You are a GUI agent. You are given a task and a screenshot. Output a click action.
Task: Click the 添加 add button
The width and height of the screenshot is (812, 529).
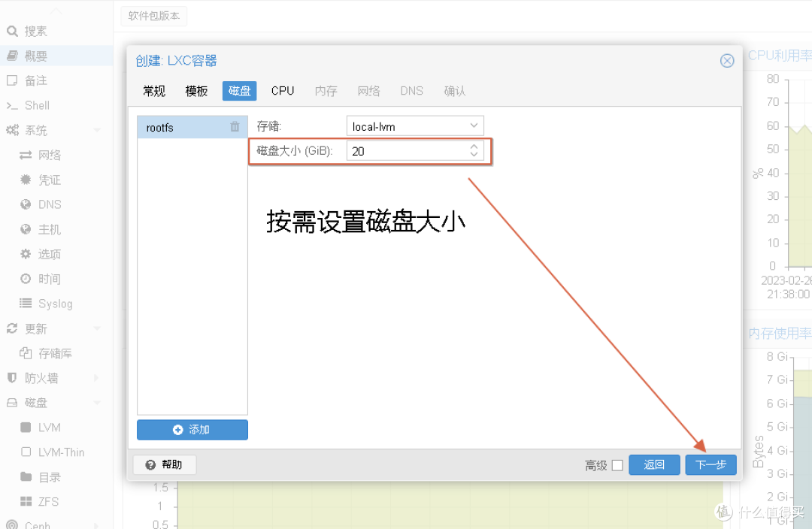pos(192,429)
